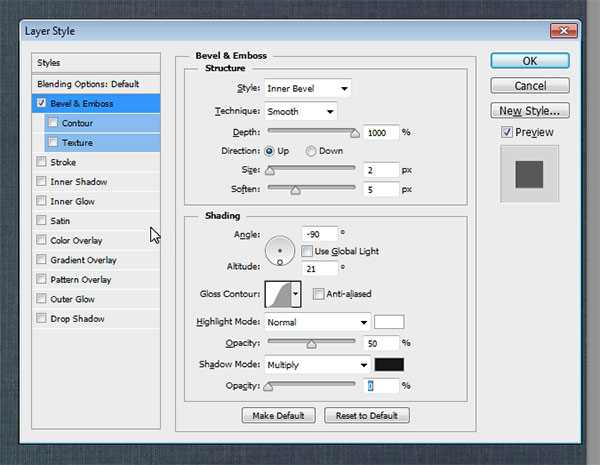Select the Down direction radio button
600x465 pixels.
[311, 151]
